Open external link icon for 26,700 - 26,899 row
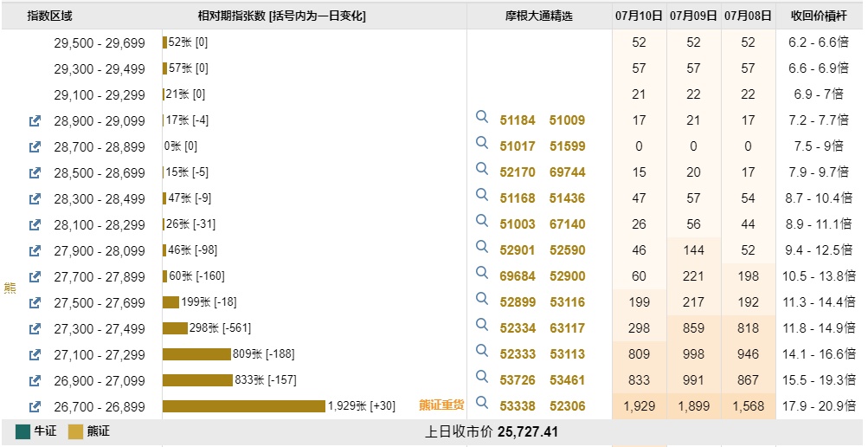The width and height of the screenshot is (868, 447). [x=35, y=407]
